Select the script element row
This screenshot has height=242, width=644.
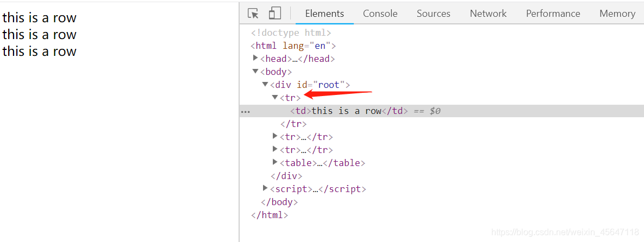[318, 189]
